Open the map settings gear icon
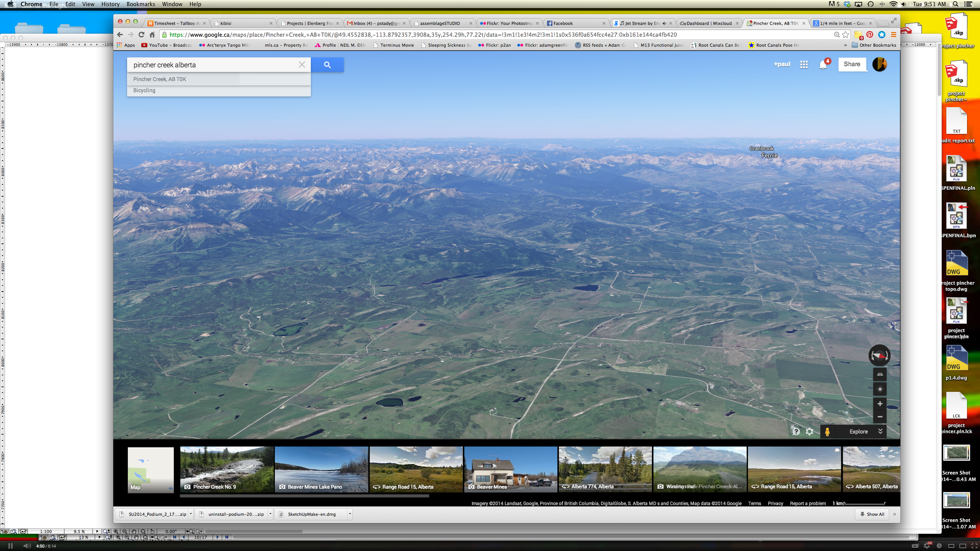980x551 pixels. (809, 431)
